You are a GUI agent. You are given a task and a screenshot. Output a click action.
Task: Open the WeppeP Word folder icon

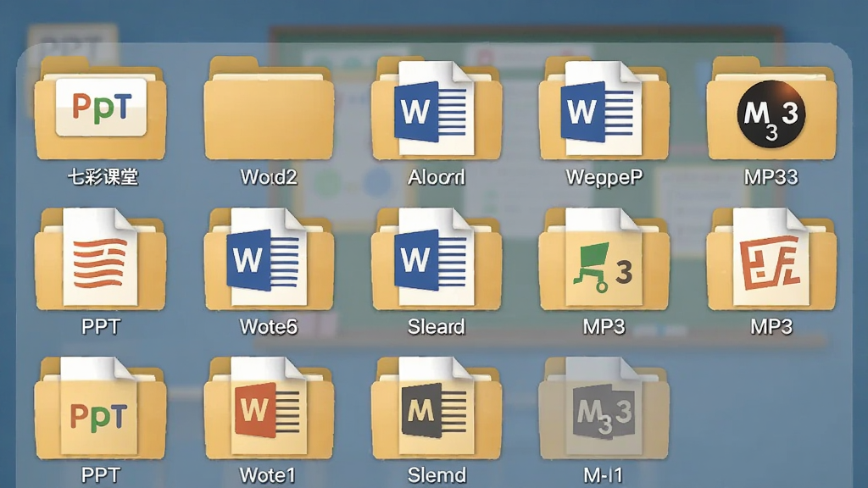[x=604, y=108]
